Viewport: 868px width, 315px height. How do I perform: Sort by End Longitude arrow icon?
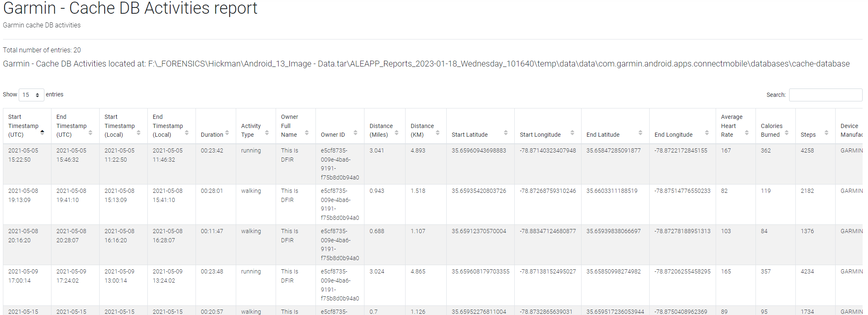click(707, 133)
